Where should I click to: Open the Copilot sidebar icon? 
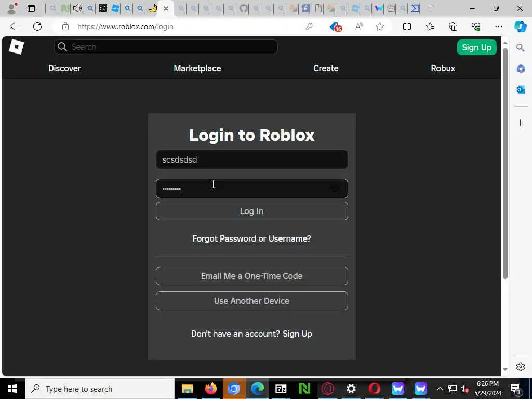520,26
